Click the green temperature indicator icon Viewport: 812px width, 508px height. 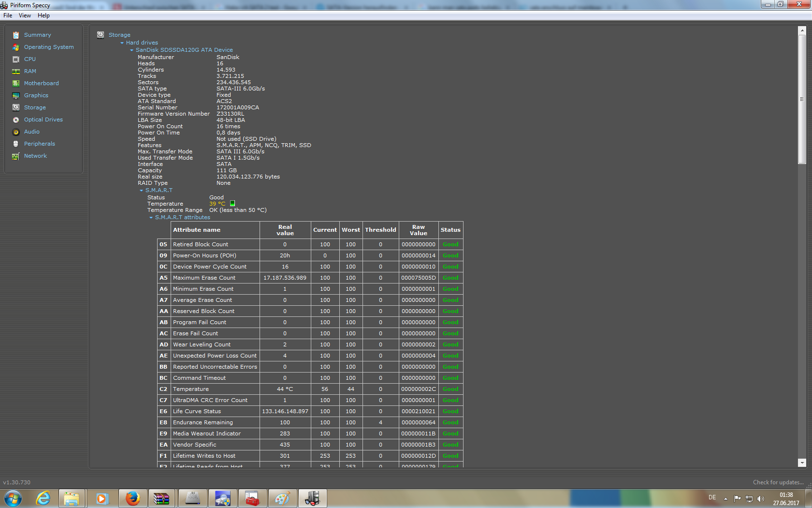point(232,204)
